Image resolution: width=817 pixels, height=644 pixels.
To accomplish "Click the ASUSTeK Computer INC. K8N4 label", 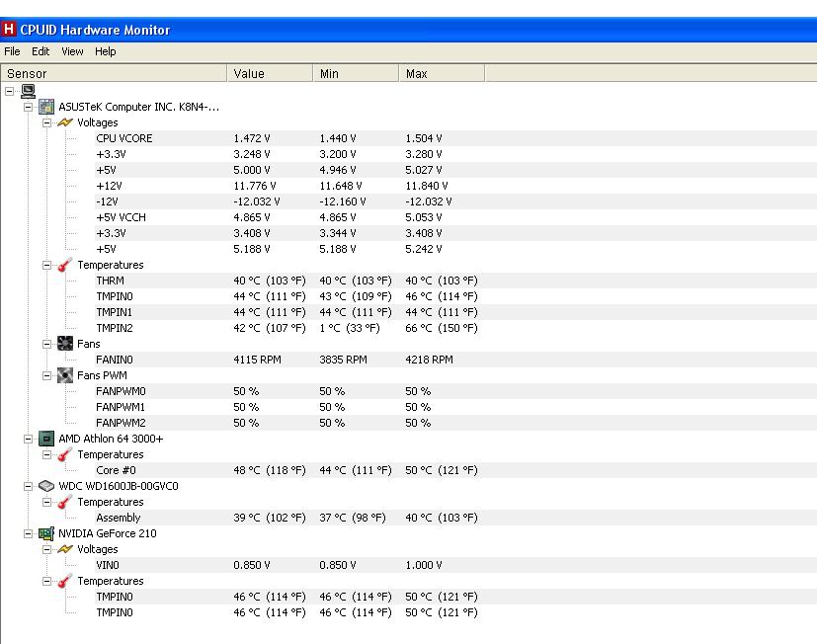I will coord(139,107).
